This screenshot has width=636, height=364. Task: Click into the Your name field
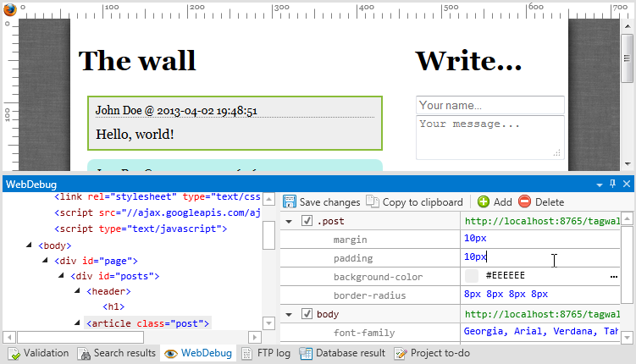point(490,105)
